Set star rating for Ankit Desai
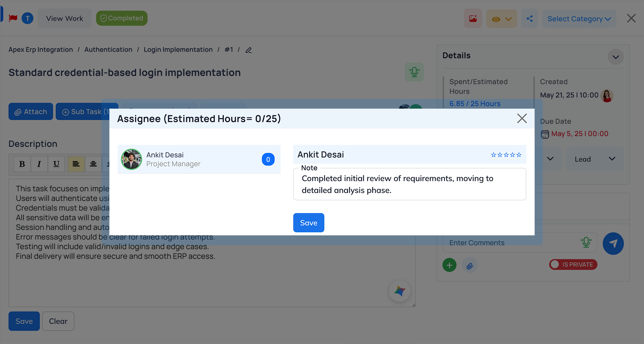Image resolution: width=644 pixels, height=344 pixels. pyautogui.click(x=506, y=155)
